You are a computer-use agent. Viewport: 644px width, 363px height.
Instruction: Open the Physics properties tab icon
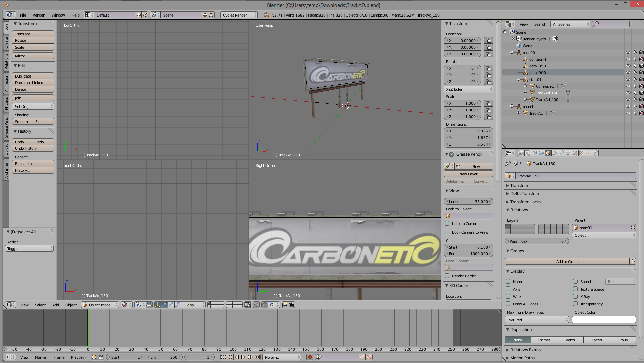595,153
